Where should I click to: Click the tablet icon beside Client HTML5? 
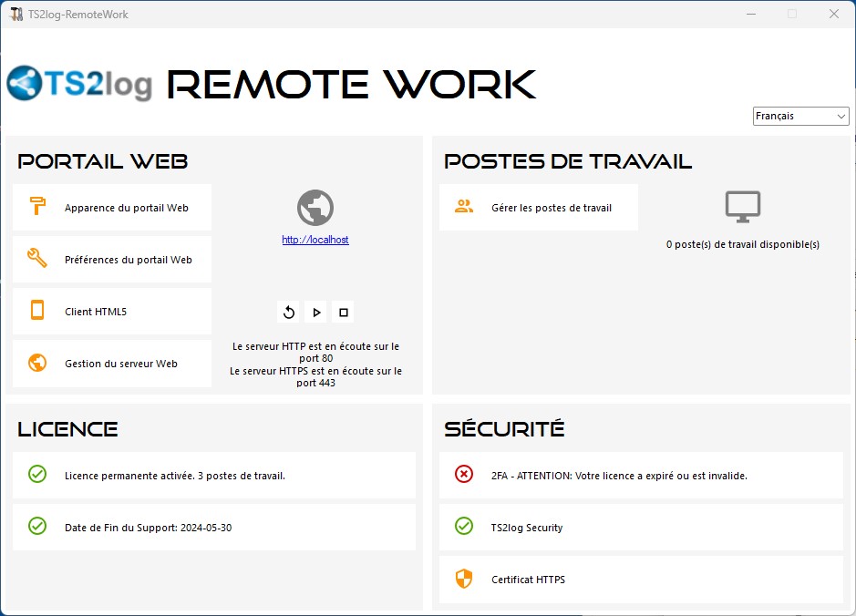click(x=37, y=310)
